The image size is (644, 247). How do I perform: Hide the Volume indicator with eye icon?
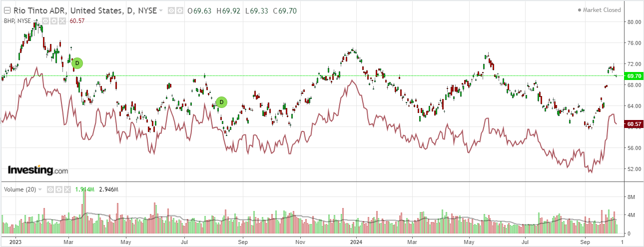[x=50, y=189]
